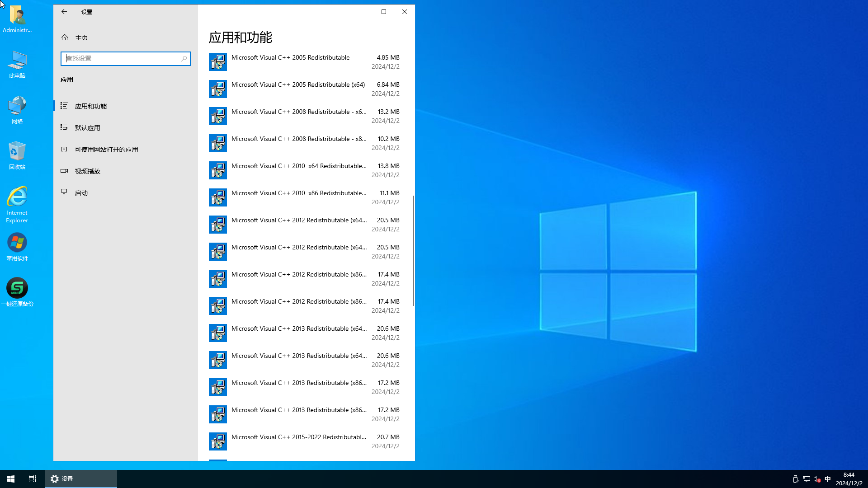Click icon of Visual C++ 2010 x86 entry
Viewport: 868px width, 488px height.
(218, 197)
